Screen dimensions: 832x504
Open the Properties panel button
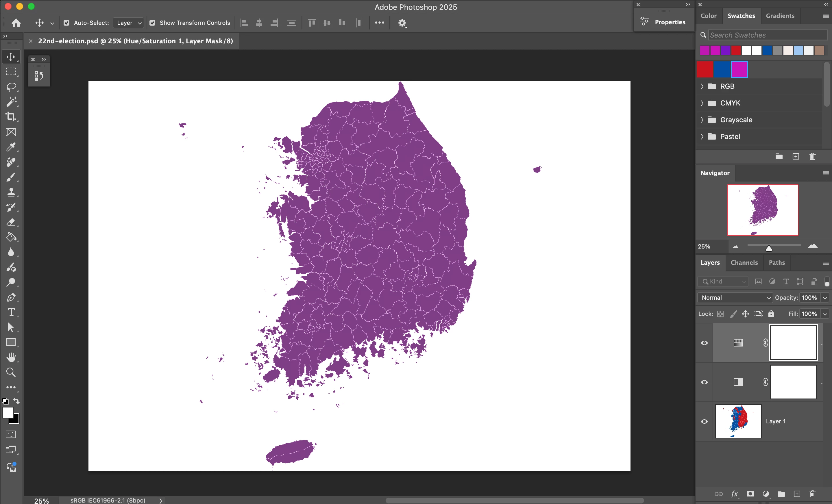point(663,22)
